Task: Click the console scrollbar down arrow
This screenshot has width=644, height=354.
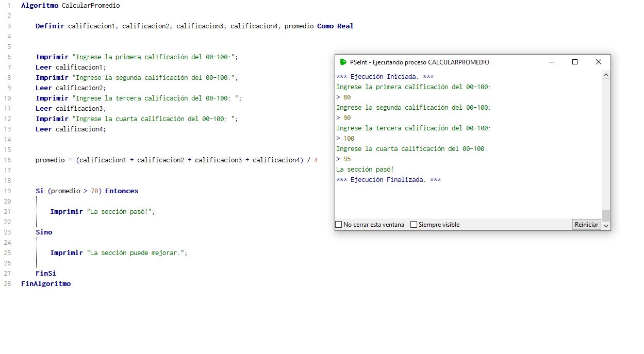Action: point(606,226)
